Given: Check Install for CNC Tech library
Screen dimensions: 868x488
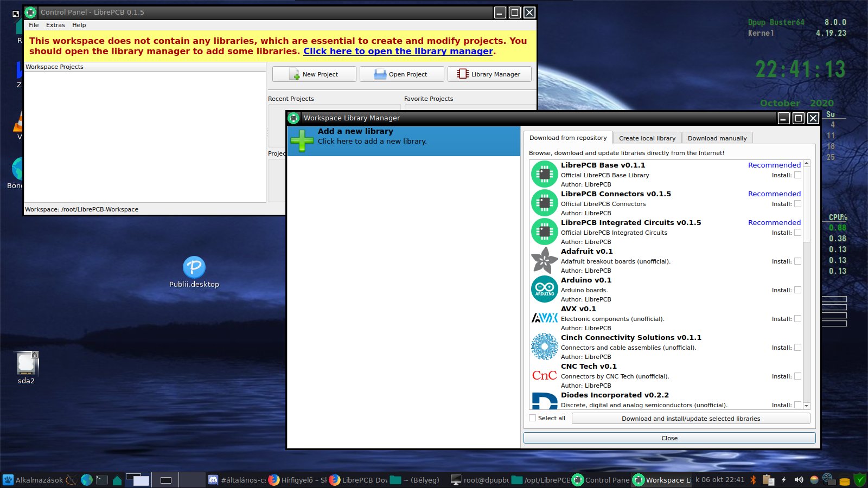Looking at the screenshot, I should (x=797, y=376).
